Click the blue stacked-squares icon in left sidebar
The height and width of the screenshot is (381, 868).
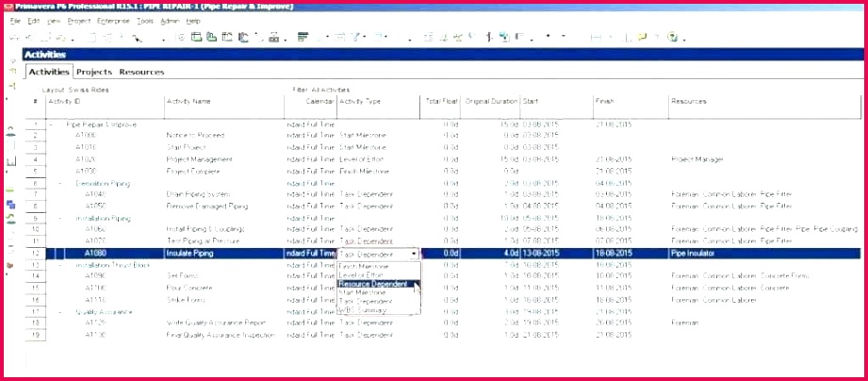10,203
